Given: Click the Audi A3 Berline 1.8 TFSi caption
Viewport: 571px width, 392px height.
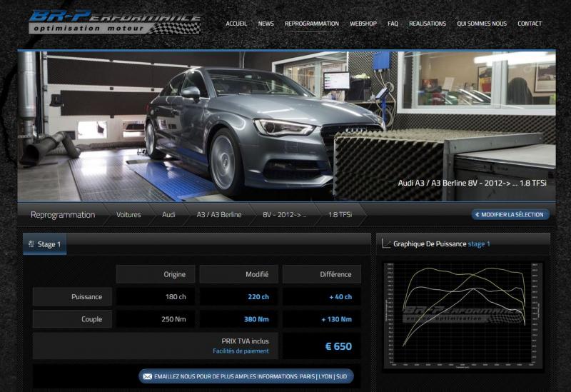Looking at the screenshot, I should coord(472,183).
